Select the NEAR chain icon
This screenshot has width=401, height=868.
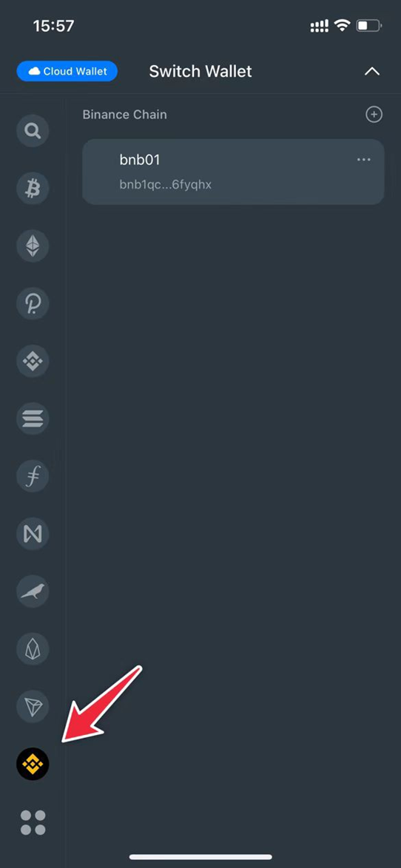coord(33,535)
